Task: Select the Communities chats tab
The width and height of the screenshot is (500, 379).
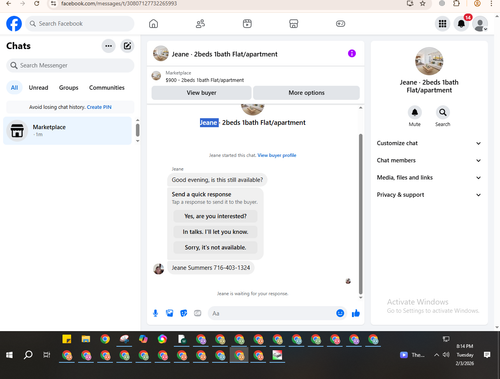Action: [107, 88]
